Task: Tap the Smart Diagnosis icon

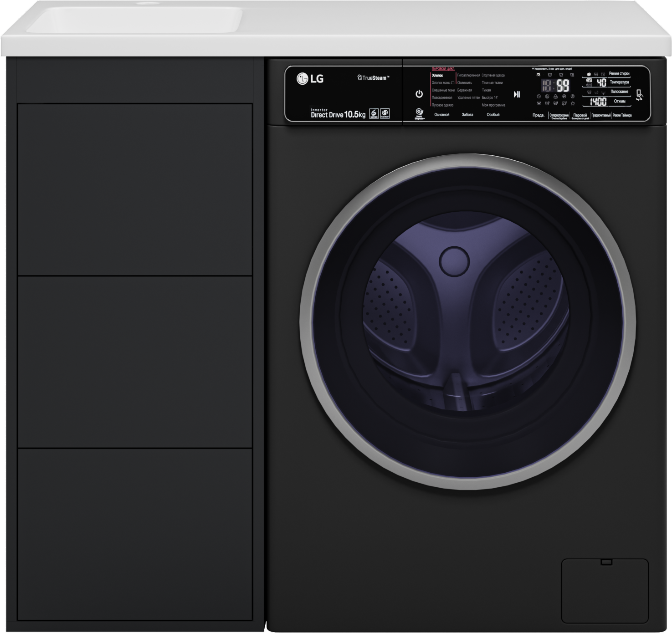Action: (x=419, y=113)
